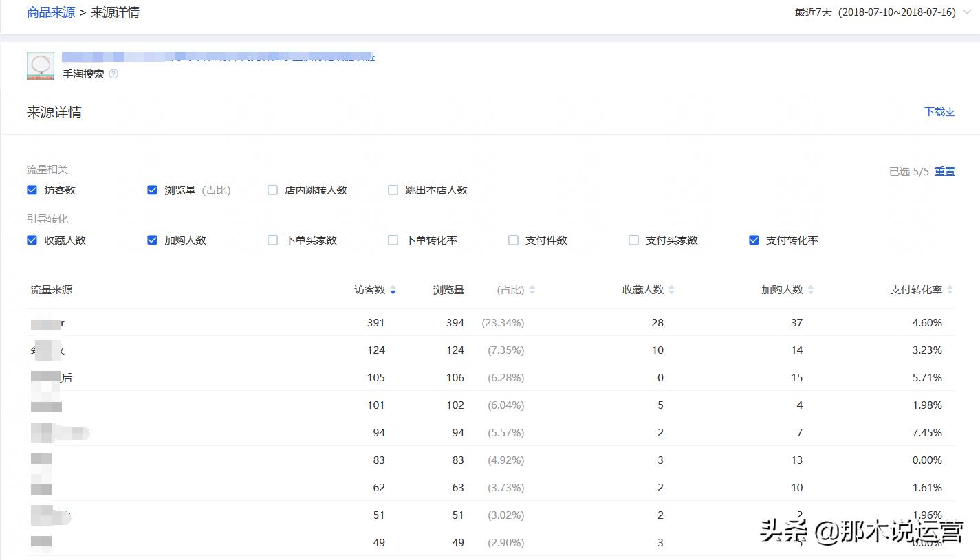Click the (3.73%) share value
The width and height of the screenshot is (980, 560).
pyautogui.click(x=506, y=488)
